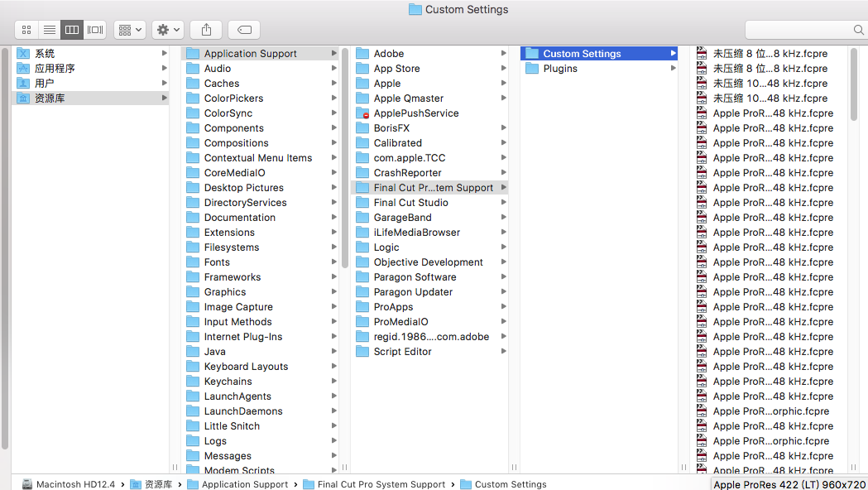Expand the Calibrated folder arrow
868x490 pixels.
pos(504,143)
